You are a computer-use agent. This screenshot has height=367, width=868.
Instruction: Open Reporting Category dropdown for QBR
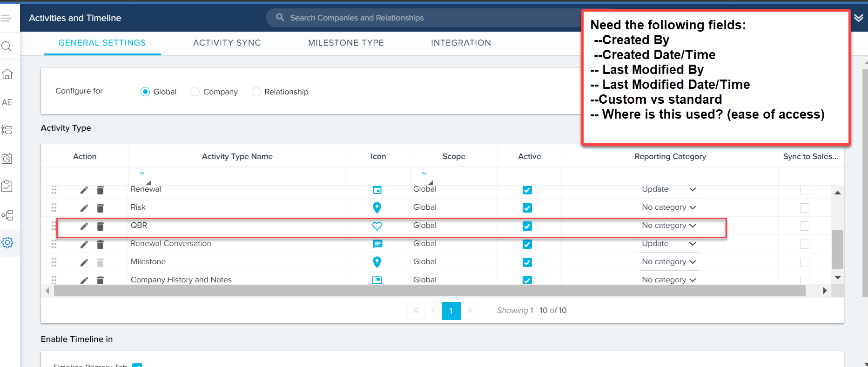[669, 226]
